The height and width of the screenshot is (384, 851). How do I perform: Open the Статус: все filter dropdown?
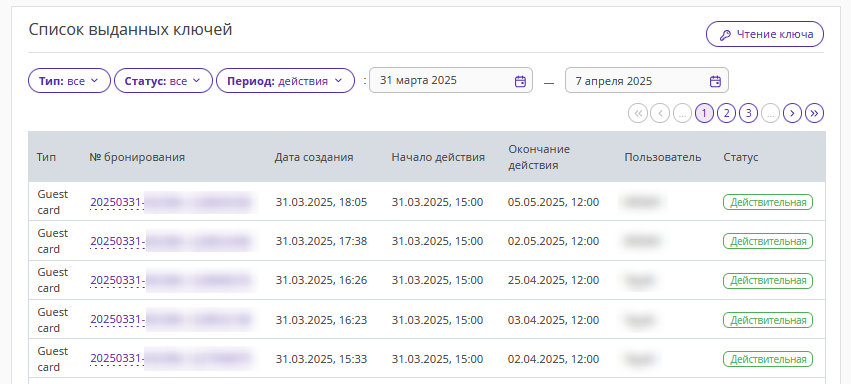(x=163, y=81)
